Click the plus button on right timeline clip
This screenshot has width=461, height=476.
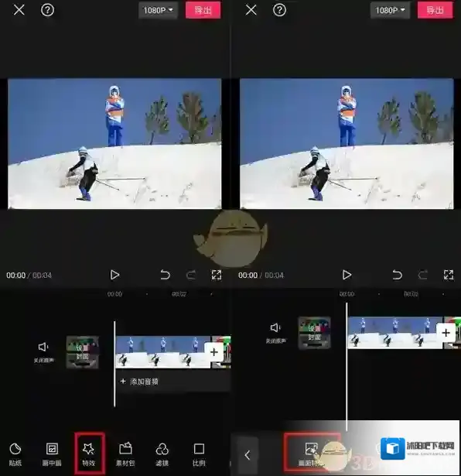pyautogui.click(x=446, y=333)
